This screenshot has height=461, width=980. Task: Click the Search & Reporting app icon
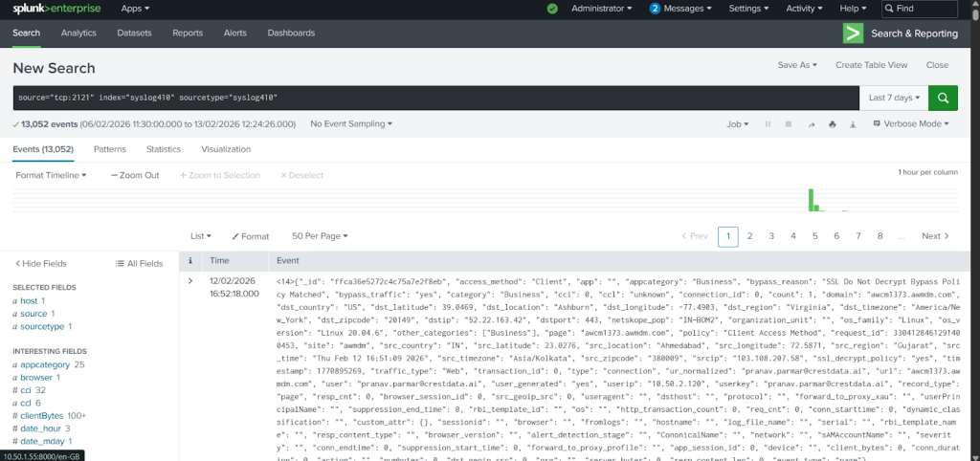tap(853, 33)
